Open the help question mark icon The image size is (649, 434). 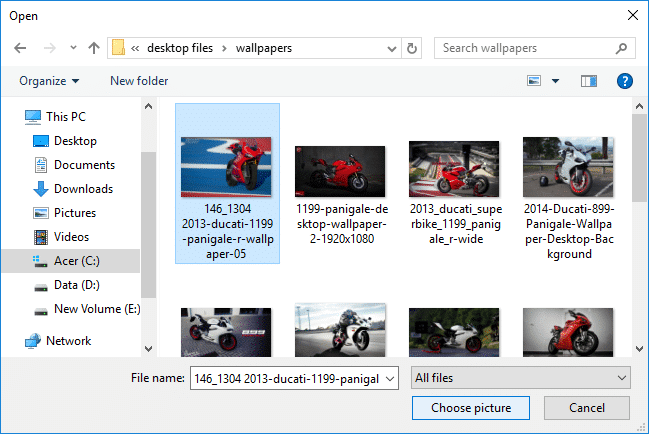(625, 81)
